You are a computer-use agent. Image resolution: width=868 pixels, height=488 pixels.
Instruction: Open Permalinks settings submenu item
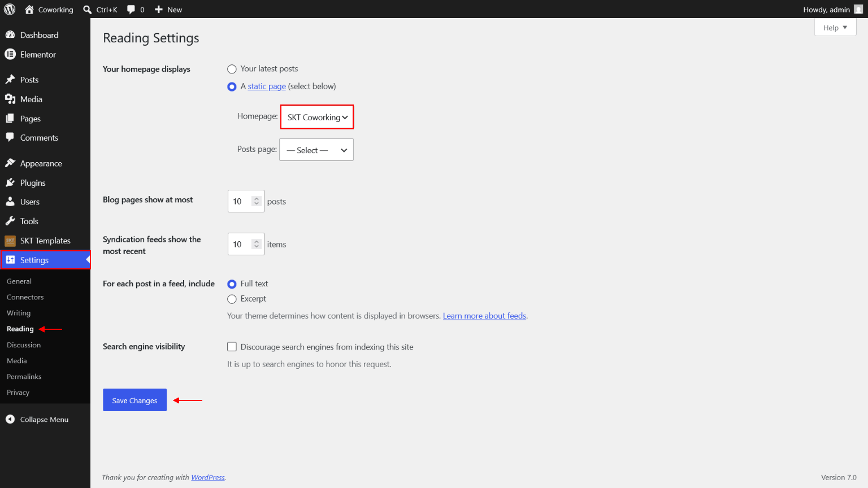(24, 377)
